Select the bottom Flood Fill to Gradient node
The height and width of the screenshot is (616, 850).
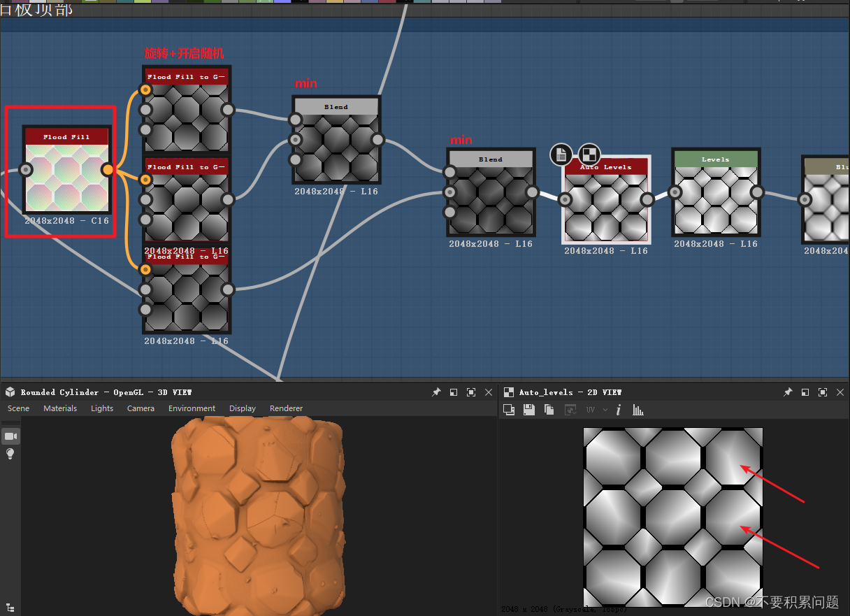(187, 289)
